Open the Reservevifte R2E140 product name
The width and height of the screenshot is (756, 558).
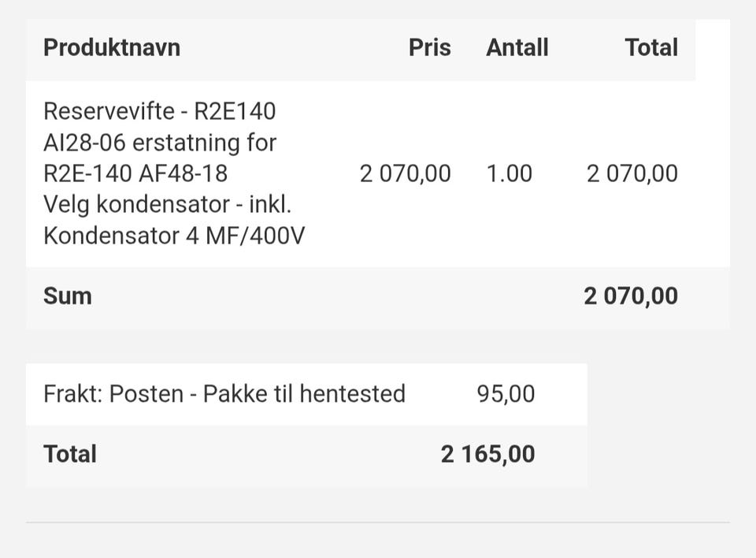(x=160, y=111)
